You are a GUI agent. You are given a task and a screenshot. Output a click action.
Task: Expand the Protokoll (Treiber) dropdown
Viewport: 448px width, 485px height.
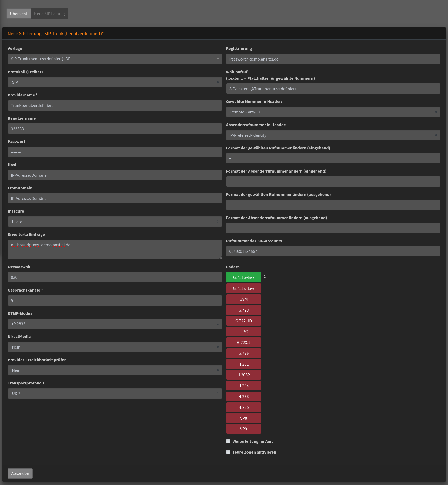pos(115,82)
